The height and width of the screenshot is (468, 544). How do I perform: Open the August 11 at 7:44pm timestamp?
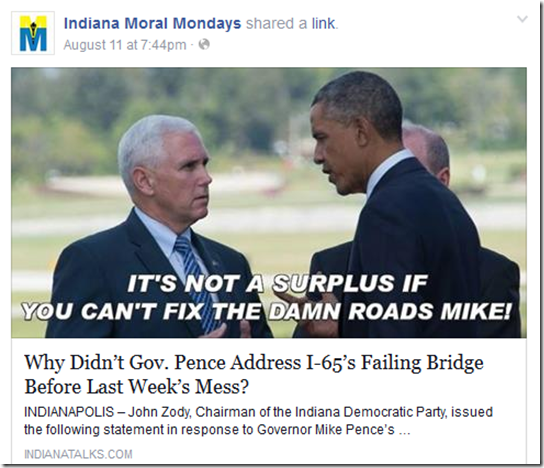pyautogui.click(x=125, y=45)
